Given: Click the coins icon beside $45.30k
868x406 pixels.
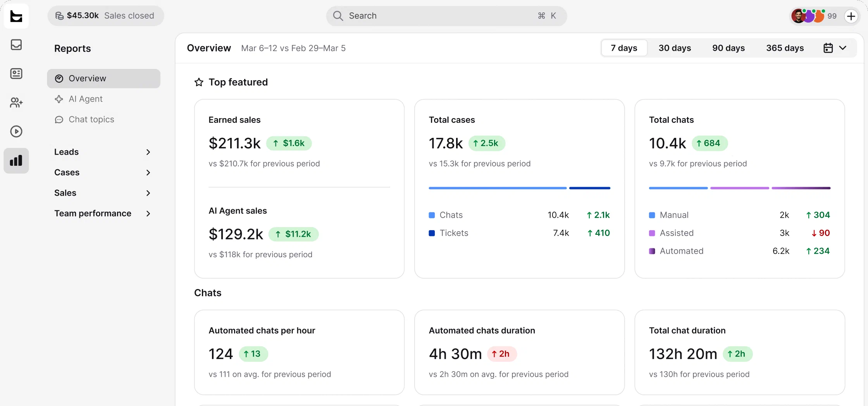Looking at the screenshot, I should (59, 16).
